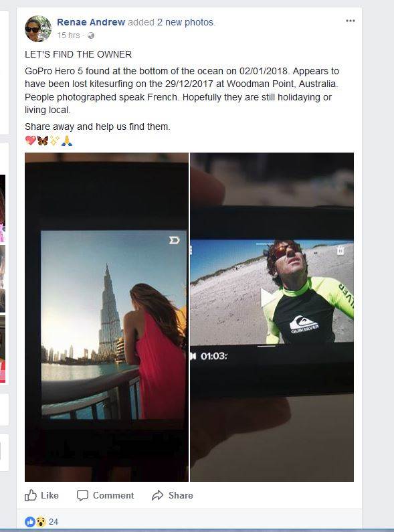
Task: Click the trash icon in beach photo
Action: tap(340, 250)
